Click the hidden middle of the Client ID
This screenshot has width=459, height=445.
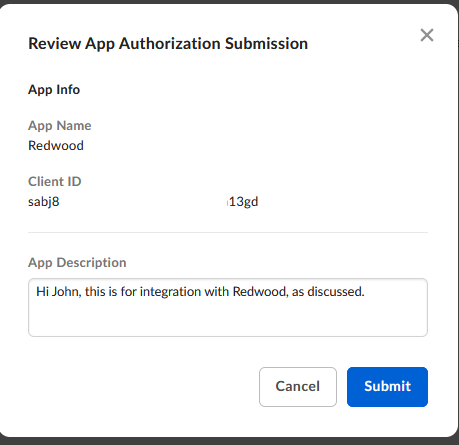click(x=144, y=202)
